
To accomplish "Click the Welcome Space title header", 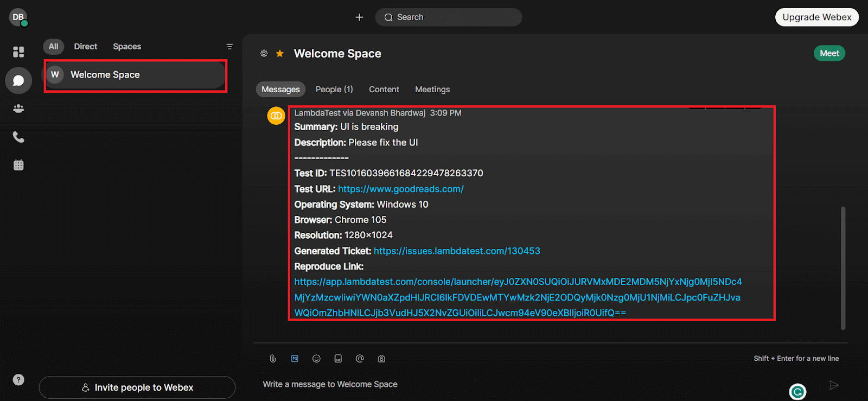I will click(x=337, y=53).
